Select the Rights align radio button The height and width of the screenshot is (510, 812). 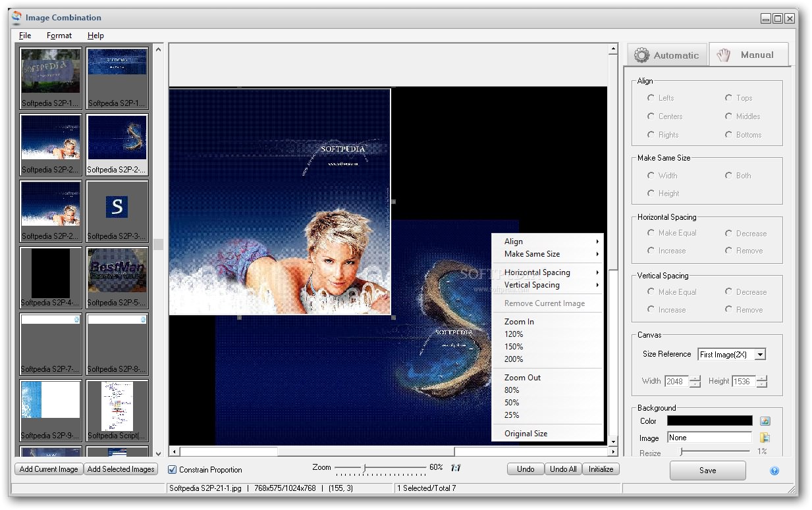click(x=651, y=135)
